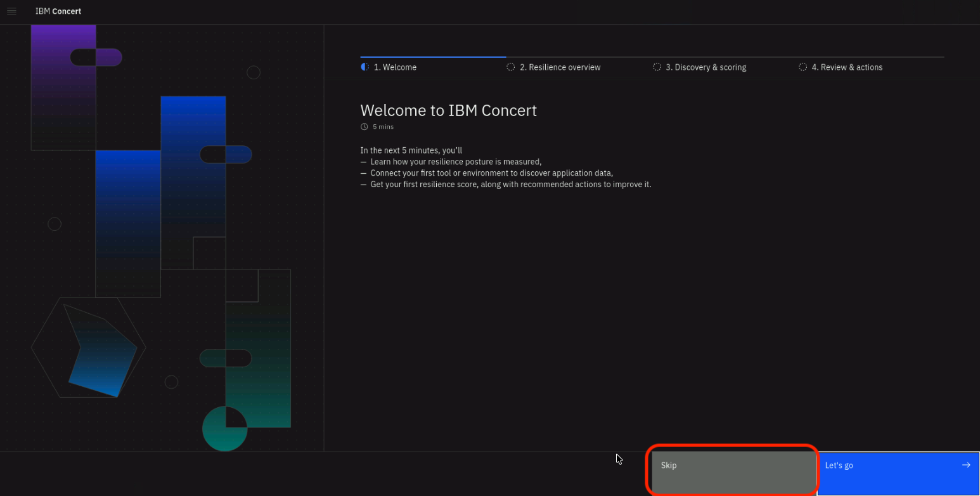Click the Connect your first tool bullet line

[x=487, y=173]
